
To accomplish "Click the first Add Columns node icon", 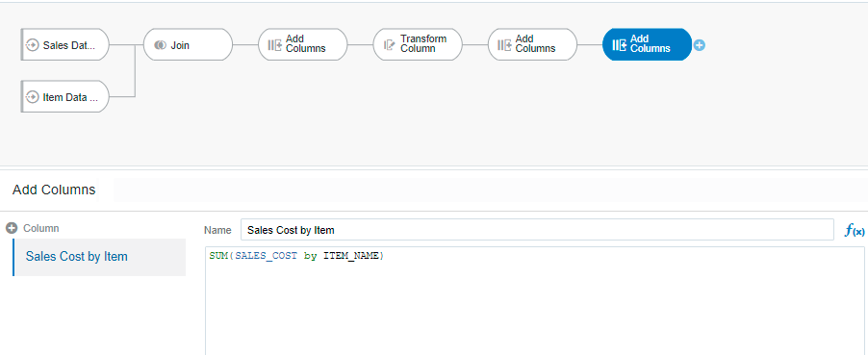I will [275, 45].
